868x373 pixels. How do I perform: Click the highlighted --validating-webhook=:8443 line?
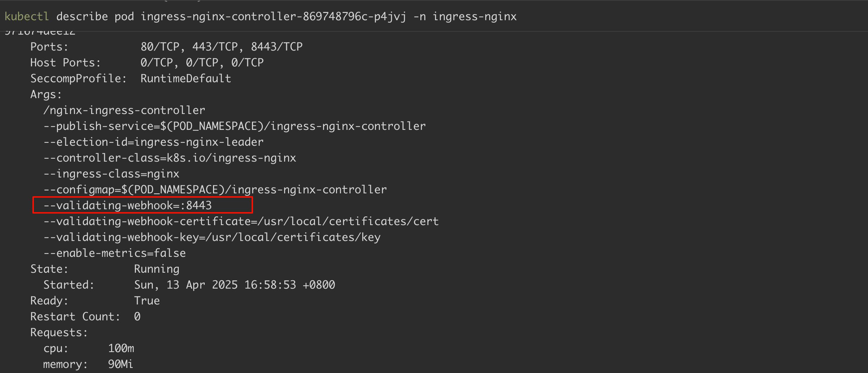coord(127,206)
